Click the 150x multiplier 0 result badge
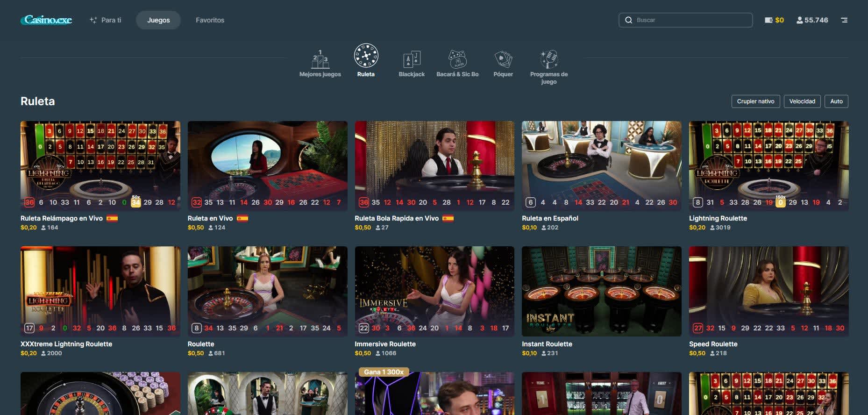The width and height of the screenshot is (868, 415). point(780,201)
